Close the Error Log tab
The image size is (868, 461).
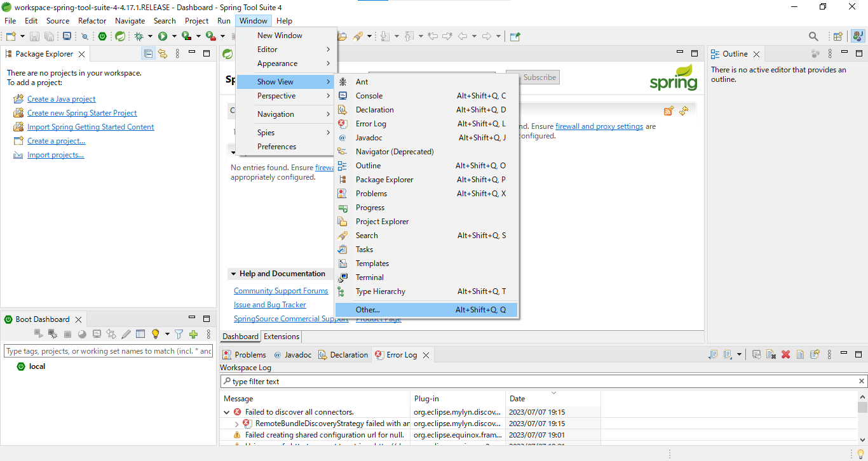pyautogui.click(x=426, y=355)
